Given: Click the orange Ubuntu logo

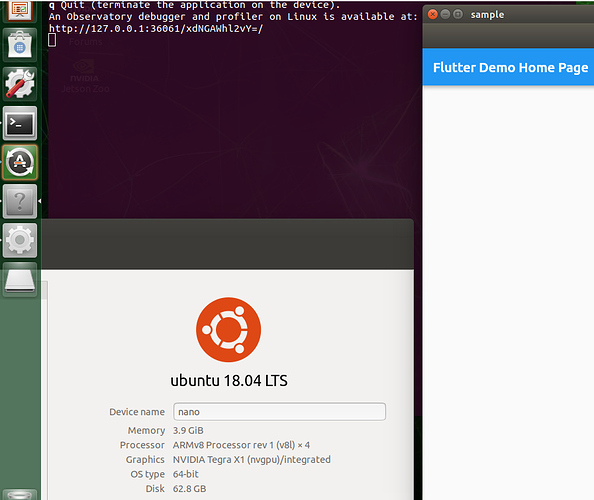Looking at the screenshot, I should point(228,330).
